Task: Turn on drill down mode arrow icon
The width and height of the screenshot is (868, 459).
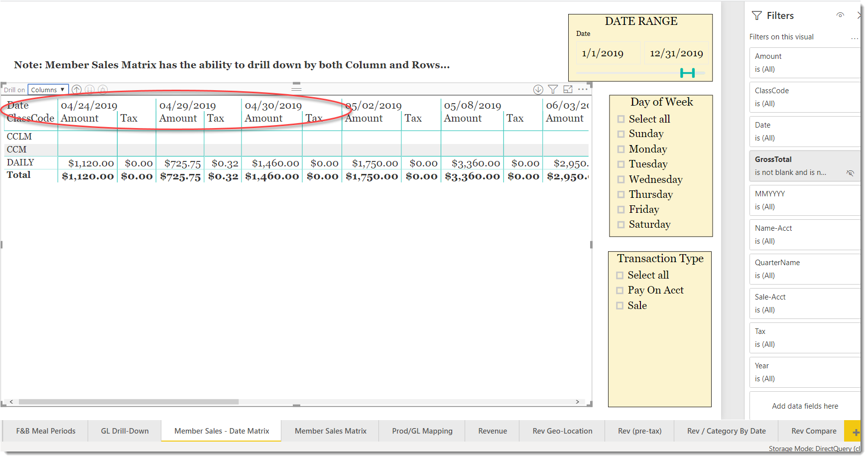Action: click(x=538, y=90)
